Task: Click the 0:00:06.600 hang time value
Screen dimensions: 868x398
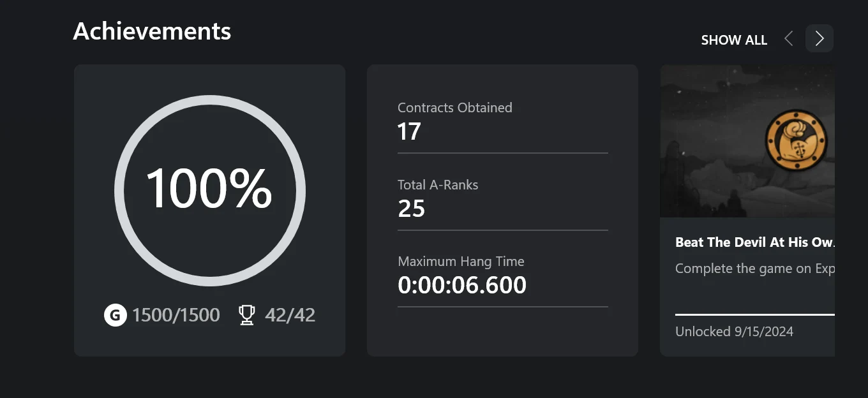Action: click(x=462, y=285)
